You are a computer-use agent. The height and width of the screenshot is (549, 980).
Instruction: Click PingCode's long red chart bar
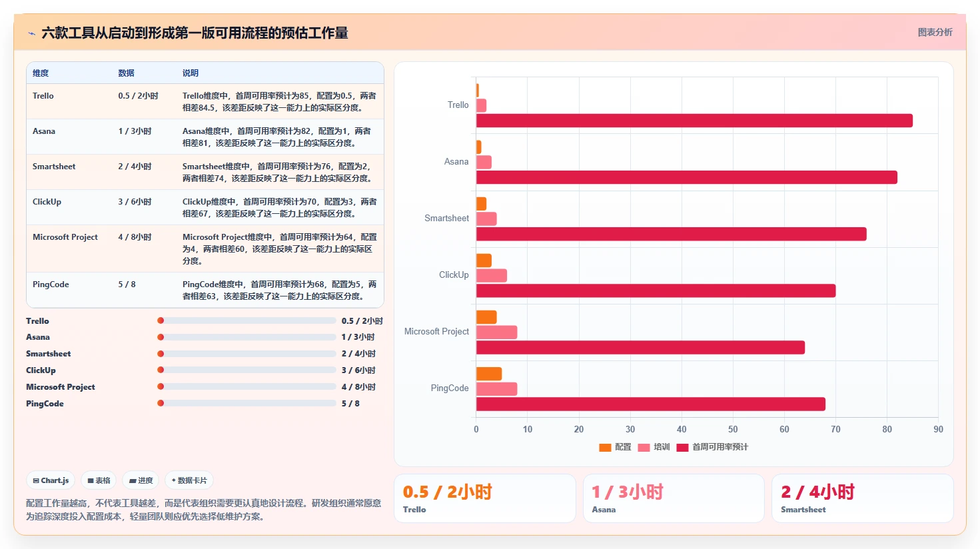[651, 404]
